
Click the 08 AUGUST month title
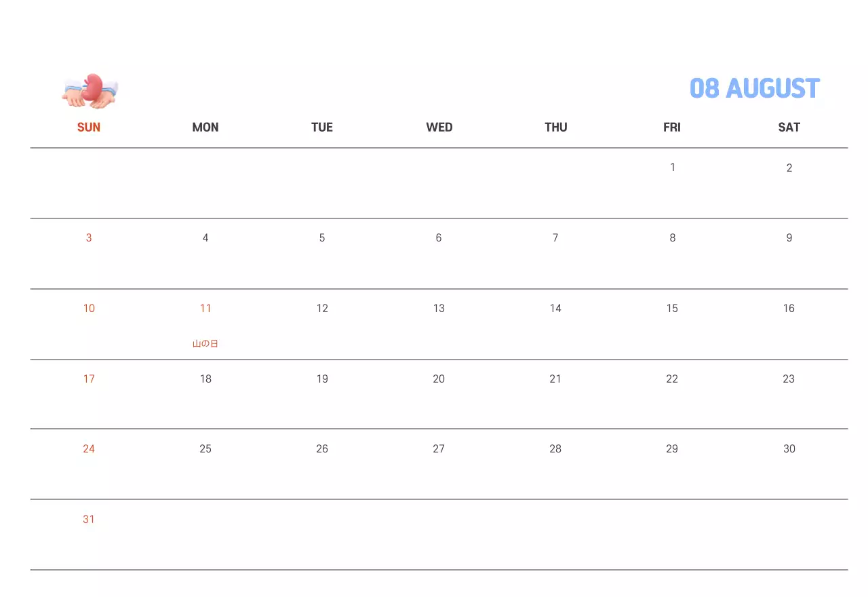(754, 89)
